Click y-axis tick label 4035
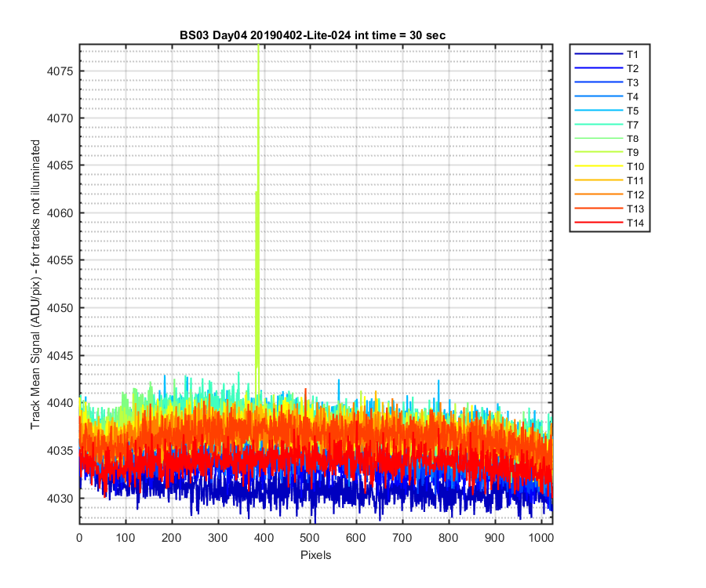Screen dimensions: 706x588 [60, 451]
